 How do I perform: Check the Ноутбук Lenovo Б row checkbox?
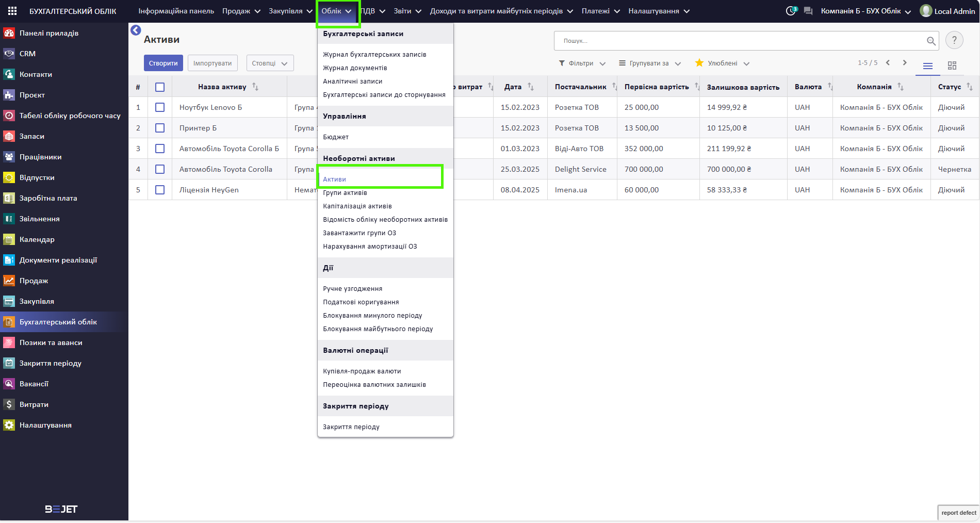[x=160, y=107]
